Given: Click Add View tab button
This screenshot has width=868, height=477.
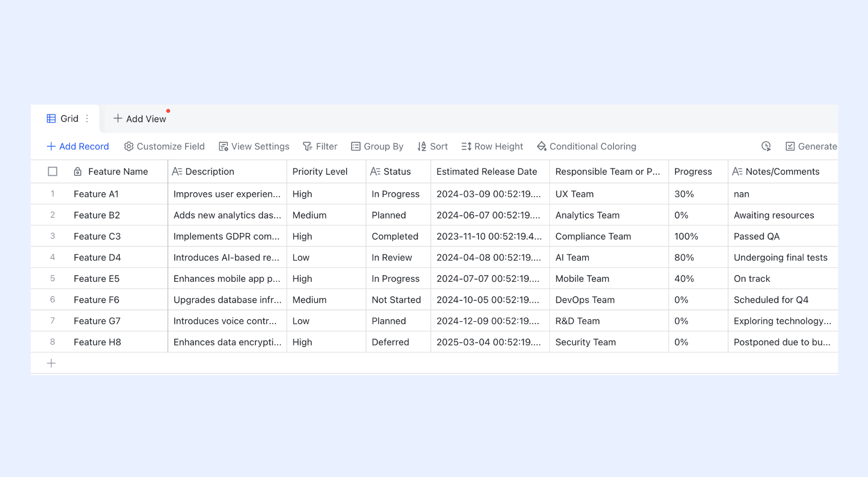Looking at the screenshot, I should [139, 119].
